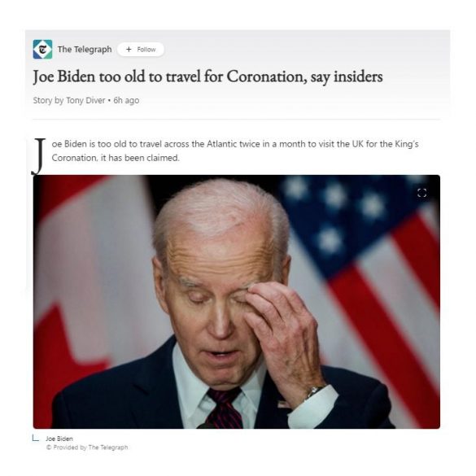Click The Telegraph logo icon

tap(42, 49)
